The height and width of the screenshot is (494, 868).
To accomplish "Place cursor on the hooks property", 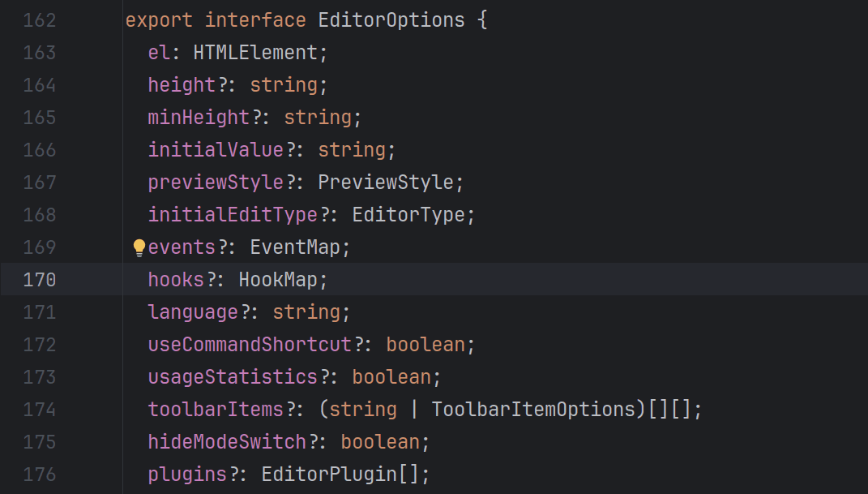I will pyautogui.click(x=176, y=280).
